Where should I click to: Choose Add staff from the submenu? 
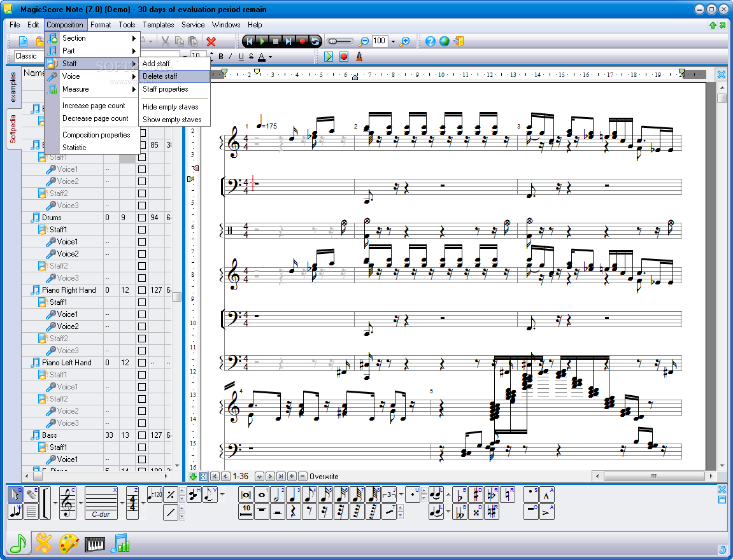point(175,64)
